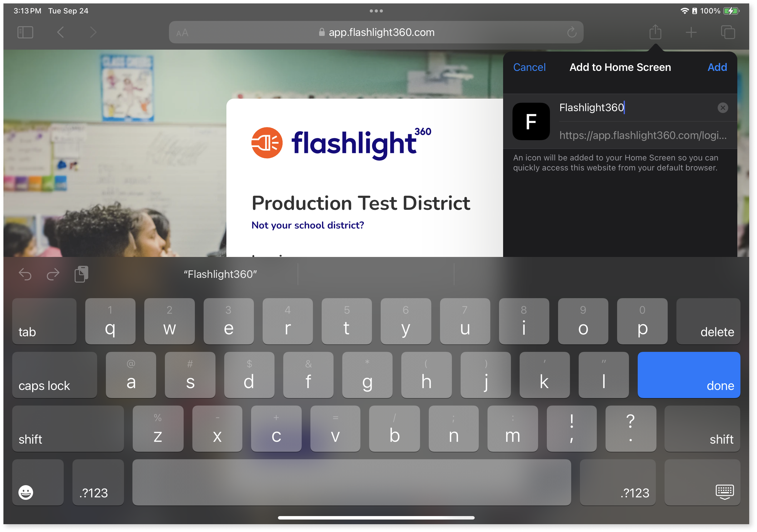The width and height of the screenshot is (757, 532).
Task: Tap the e key
Action: (x=229, y=321)
